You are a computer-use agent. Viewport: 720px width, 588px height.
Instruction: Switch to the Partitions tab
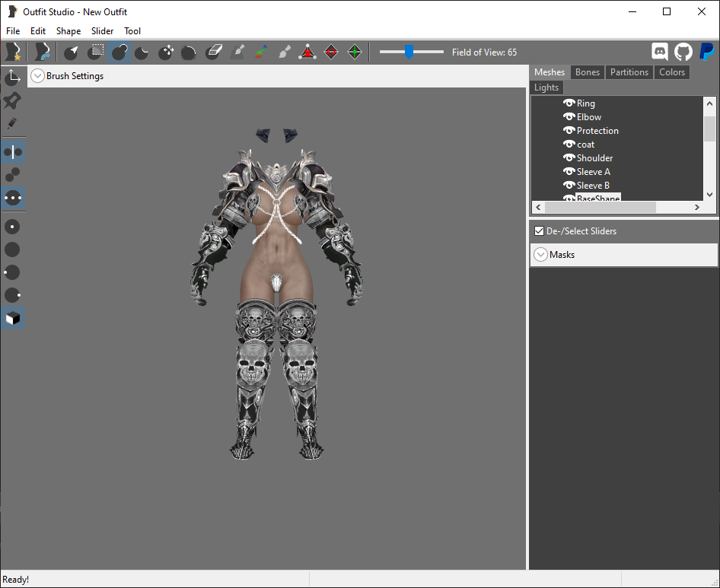tap(629, 72)
